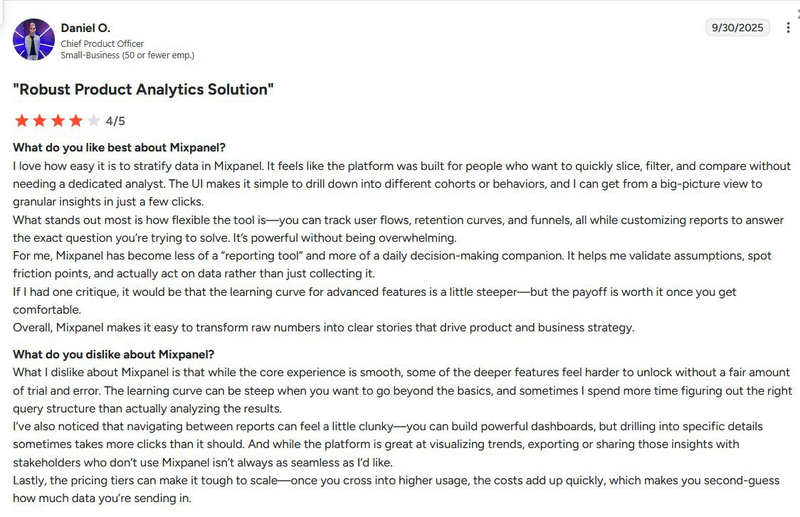800x517 pixels.
Task: Click the fifth gray empty star
Action: (93, 121)
